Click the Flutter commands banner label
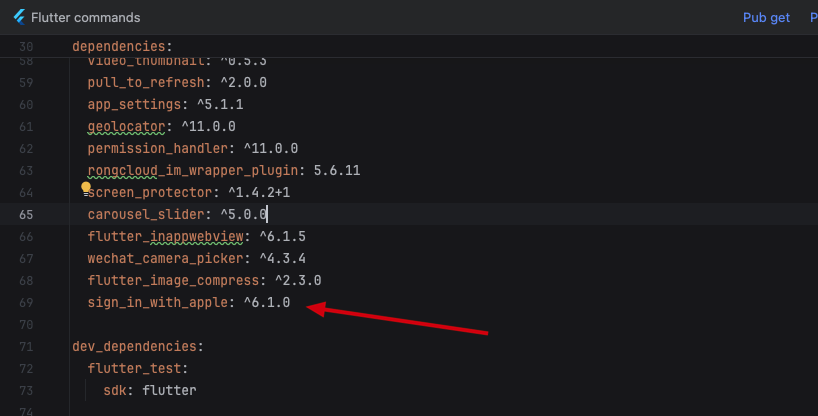 coord(86,18)
